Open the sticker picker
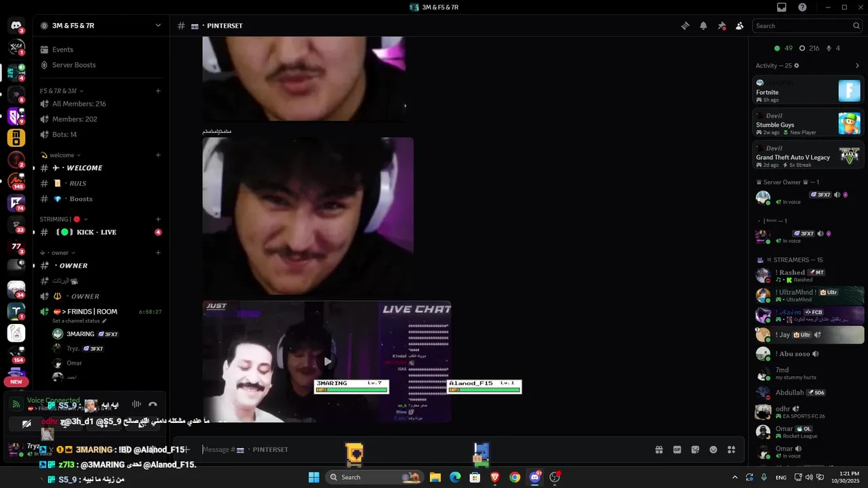Viewport: 868px width, 488px height. coord(695,449)
